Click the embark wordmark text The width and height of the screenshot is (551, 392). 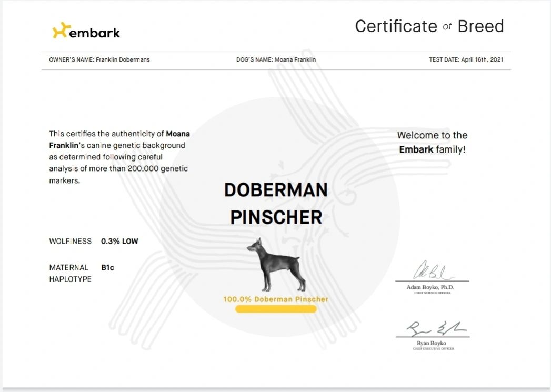pyautogui.click(x=95, y=33)
